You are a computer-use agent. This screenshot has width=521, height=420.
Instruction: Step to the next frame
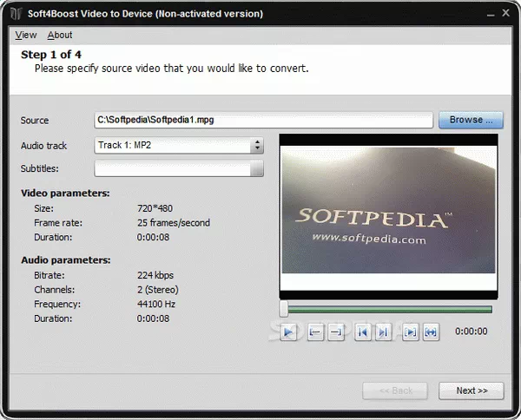tap(383, 331)
